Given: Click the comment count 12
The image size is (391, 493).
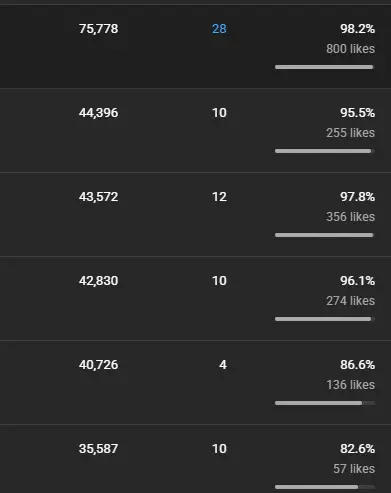Looking at the screenshot, I should click(x=219, y=197).
